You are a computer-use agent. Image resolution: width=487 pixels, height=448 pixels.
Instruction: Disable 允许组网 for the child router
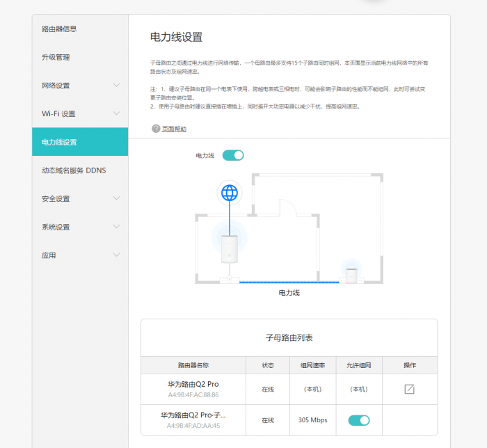tap(358, 420)
